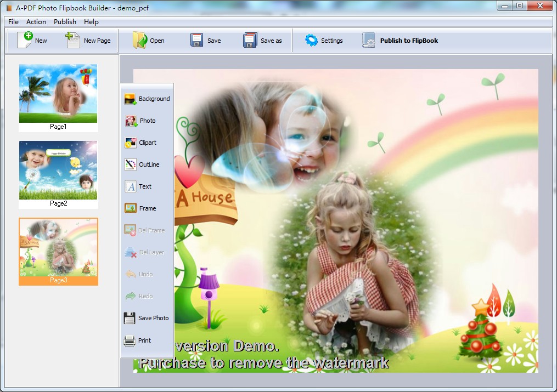This screenshot has width=557, height=392.
Task: Click the New Page icon
Action: coord(73,39)
